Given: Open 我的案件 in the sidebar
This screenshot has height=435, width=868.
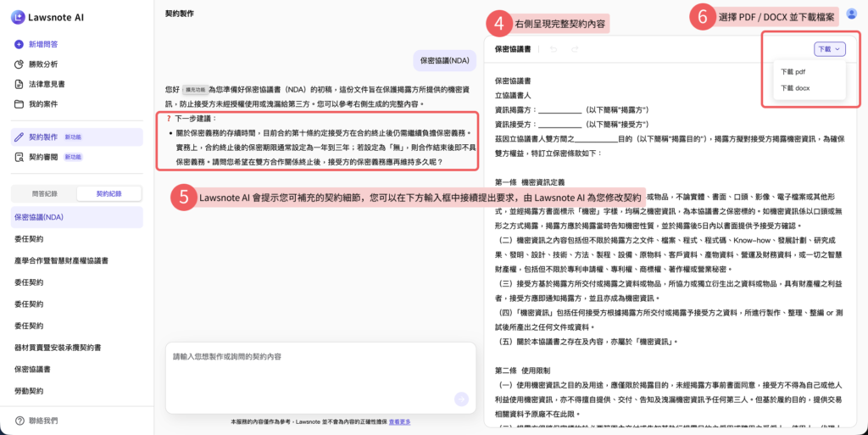Looking at the screenshot, I should coord(43,104).
